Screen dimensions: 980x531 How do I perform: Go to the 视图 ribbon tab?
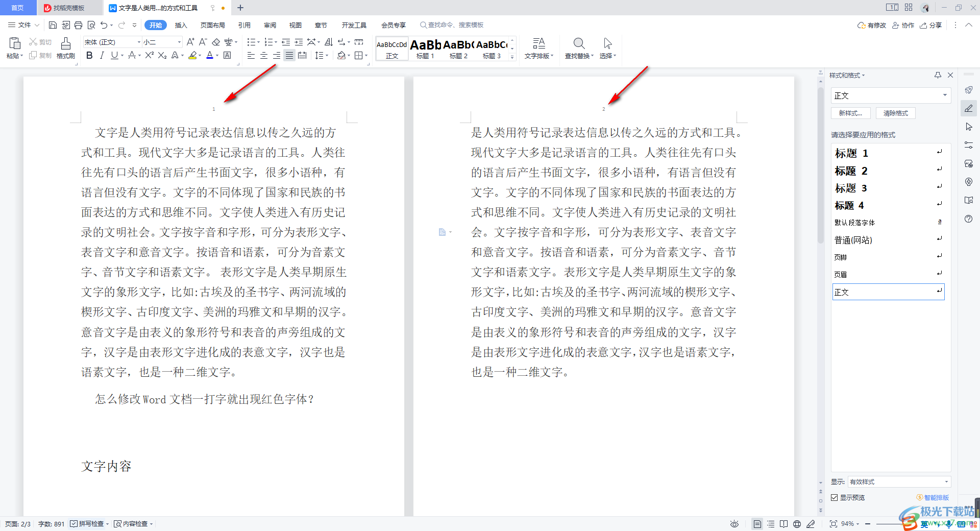pyautogui.click(x=296, y=25)
